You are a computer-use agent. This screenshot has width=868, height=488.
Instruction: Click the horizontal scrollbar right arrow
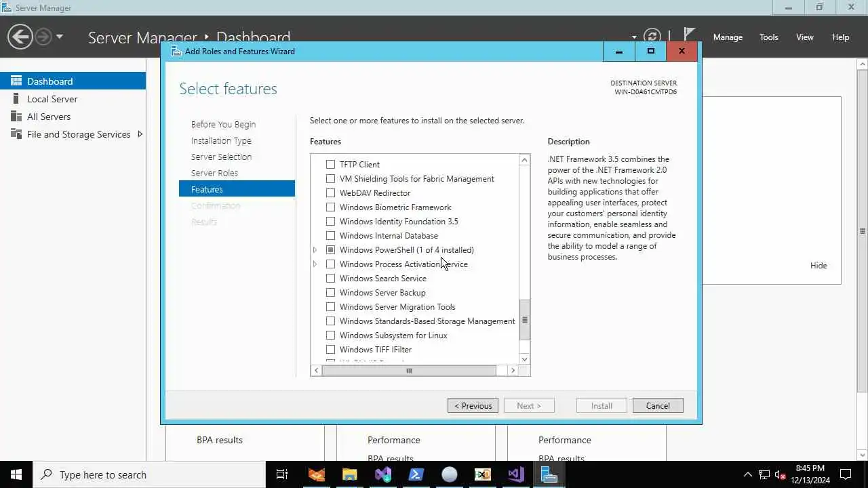coord(513,370)
